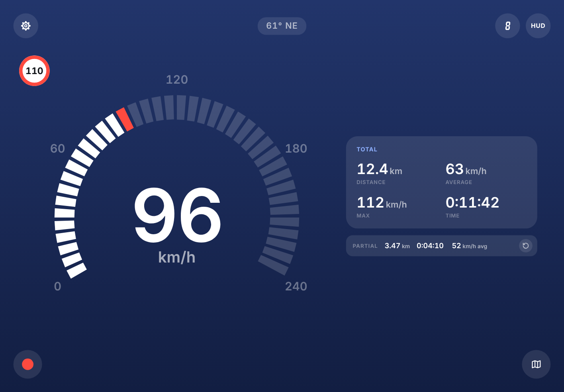Open settings with the gear icon

point(26,26)
